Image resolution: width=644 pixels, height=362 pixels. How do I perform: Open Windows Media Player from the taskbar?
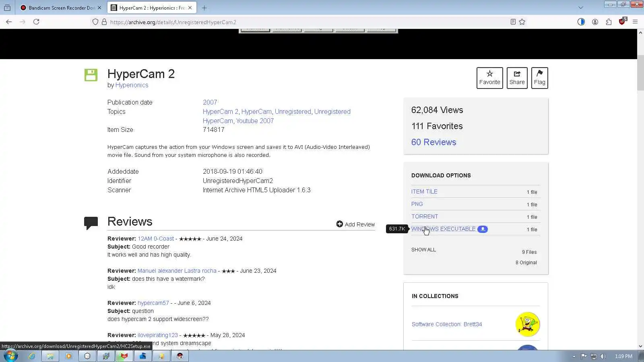pyautogui.click(x=69, y=356)
